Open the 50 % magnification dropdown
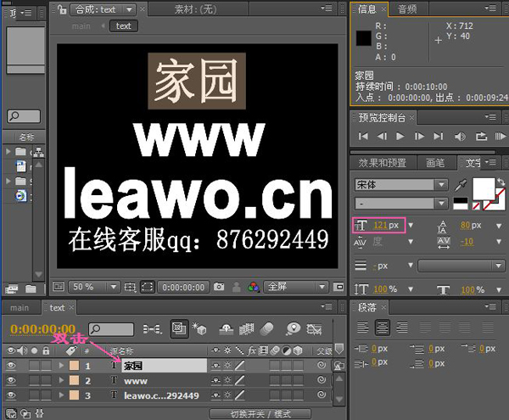The height and width of the screenshot is (420, 509). point(94,287)
